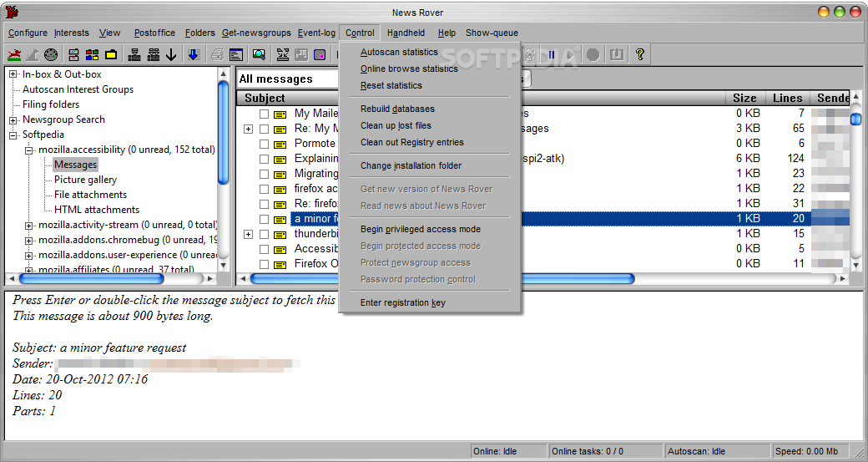Click the grey printer toolbar icon
Image resolution: width=868 pixels, height=462 pixels.
(218, 54)
